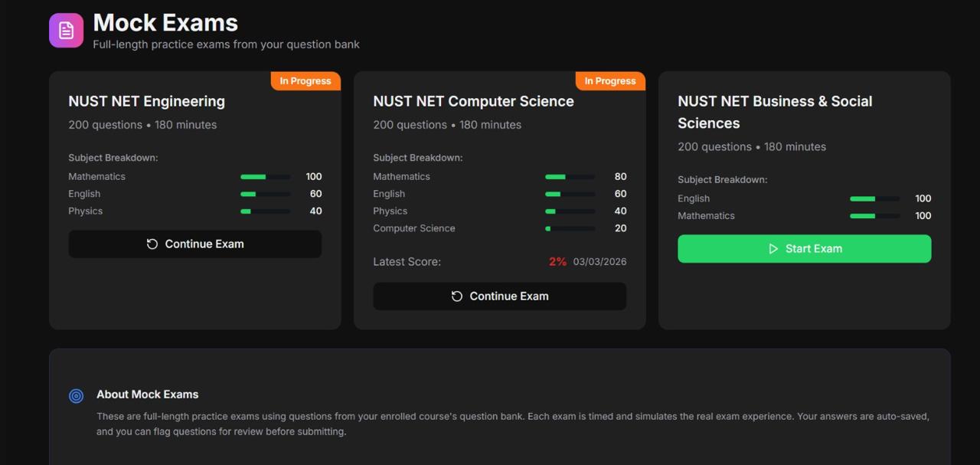Click the red 2% score value

pyautogui.click(x=557, y=262)
